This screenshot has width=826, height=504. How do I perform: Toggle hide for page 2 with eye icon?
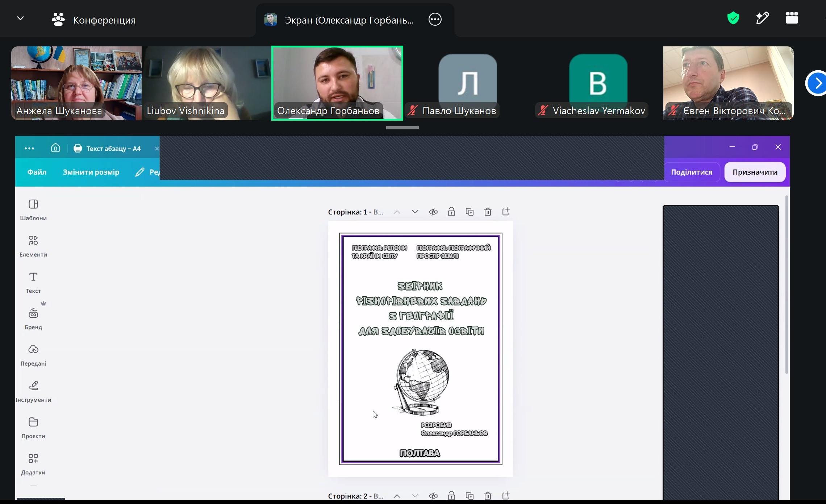433,495
